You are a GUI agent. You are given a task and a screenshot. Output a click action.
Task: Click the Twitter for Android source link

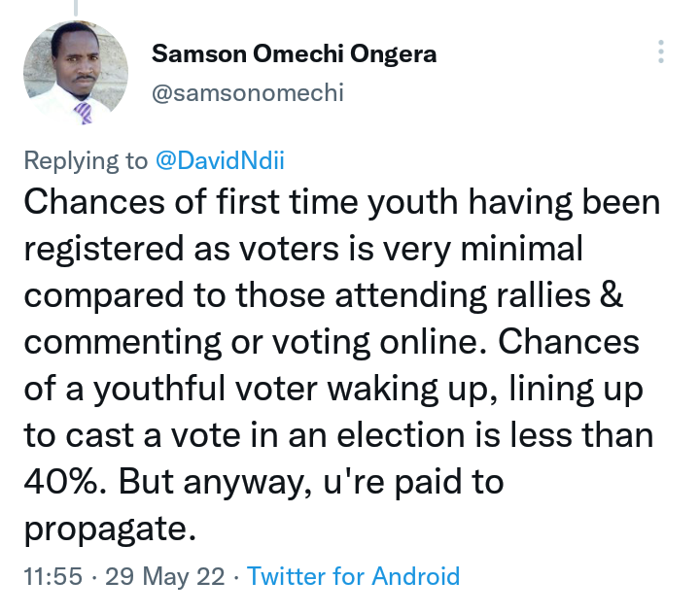tap(353, 576)
